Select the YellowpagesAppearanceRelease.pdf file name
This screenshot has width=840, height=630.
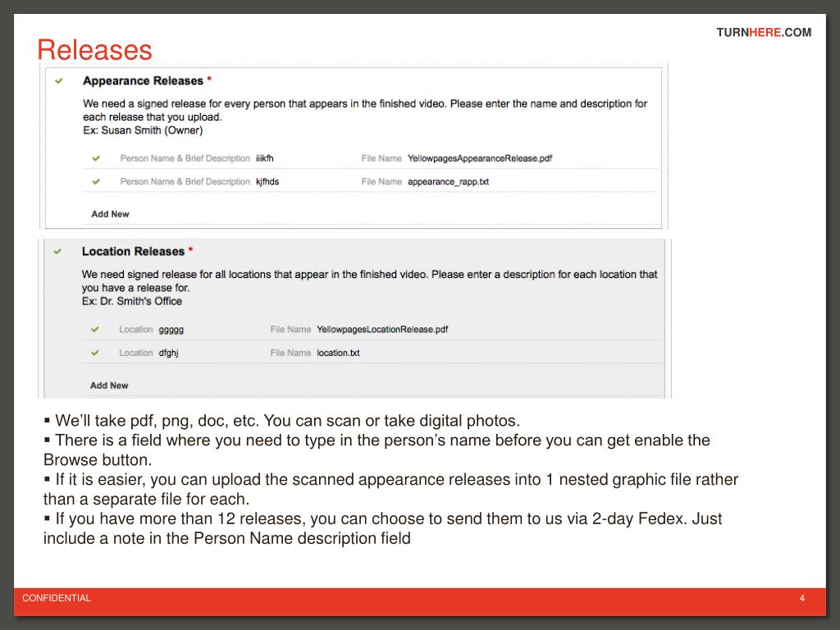click(x=479, y=158)
